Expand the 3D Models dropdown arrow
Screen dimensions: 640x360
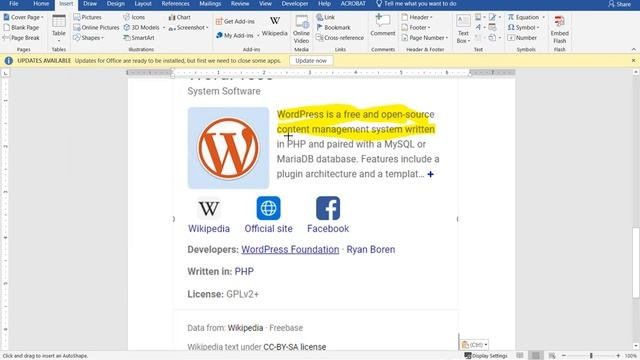[164, 28]
